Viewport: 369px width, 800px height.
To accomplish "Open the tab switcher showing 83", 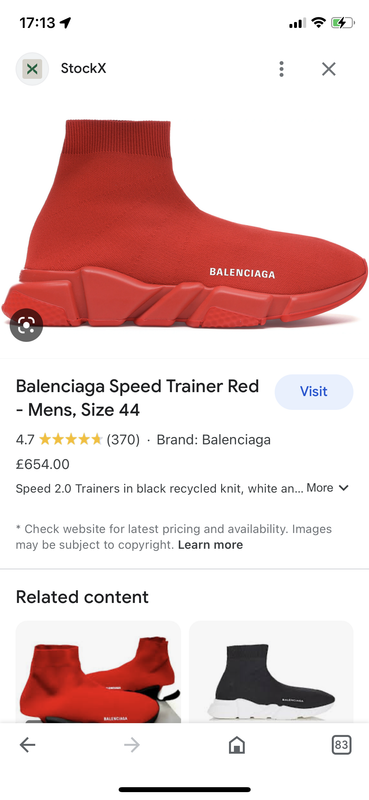I will [x=341, y=745].
